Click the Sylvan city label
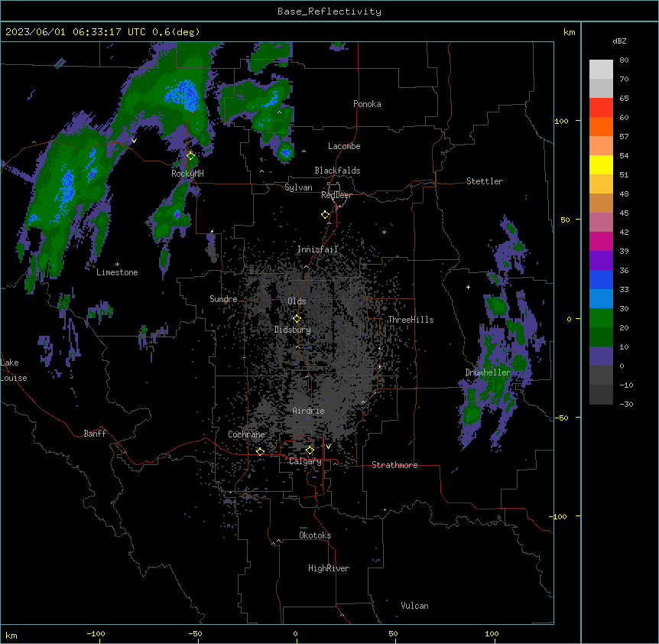The image size is (659, 644). (x=298, y=187)
